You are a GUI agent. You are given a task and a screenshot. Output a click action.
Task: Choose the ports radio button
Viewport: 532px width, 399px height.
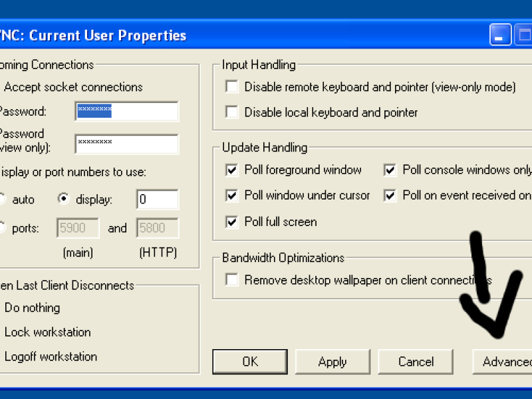pos(2,227)
